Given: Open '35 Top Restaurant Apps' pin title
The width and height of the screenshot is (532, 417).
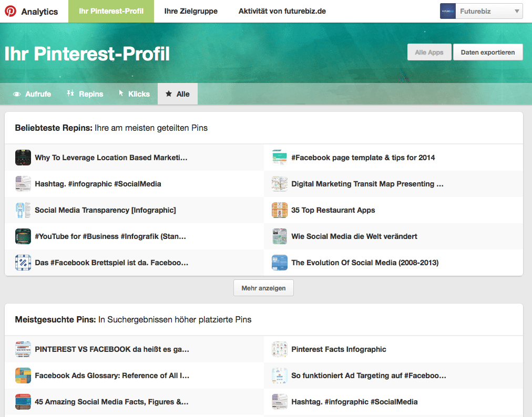Looking at the screenshot, I should (x=333, y=210).
